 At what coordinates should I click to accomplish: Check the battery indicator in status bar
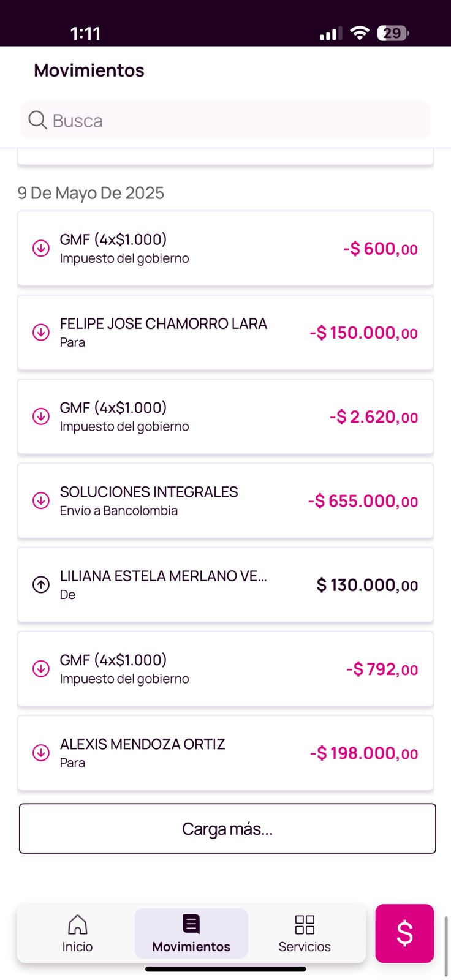click(x=393, y=33)
